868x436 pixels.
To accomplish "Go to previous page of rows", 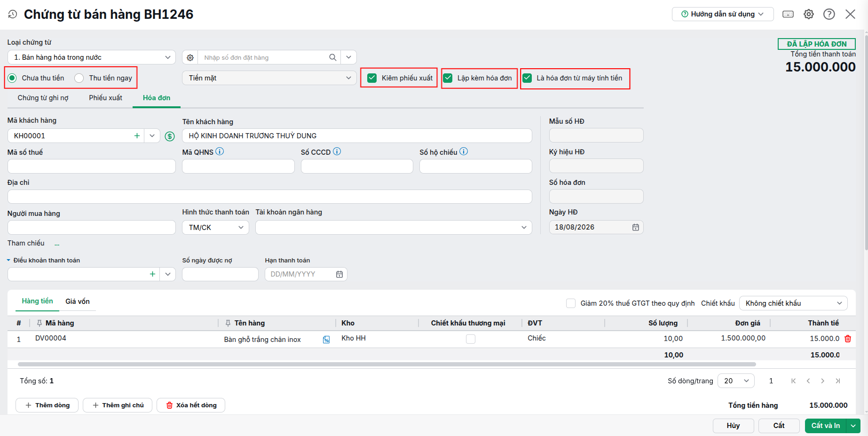I will (808, 381).
